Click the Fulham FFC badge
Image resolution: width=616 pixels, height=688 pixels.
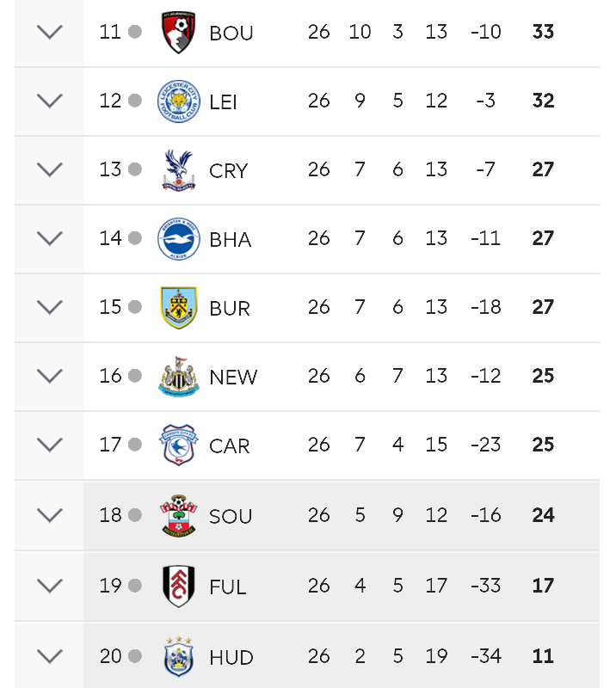coord(178,587)
